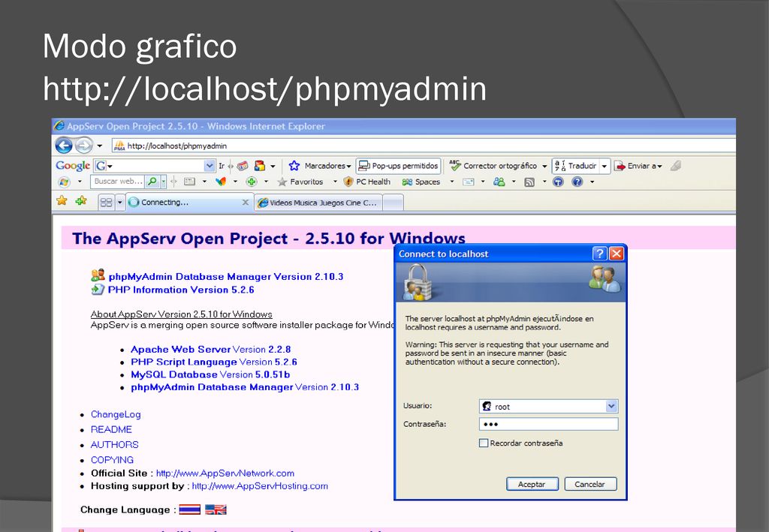Open Favorites Center star icon

(62, 200)
